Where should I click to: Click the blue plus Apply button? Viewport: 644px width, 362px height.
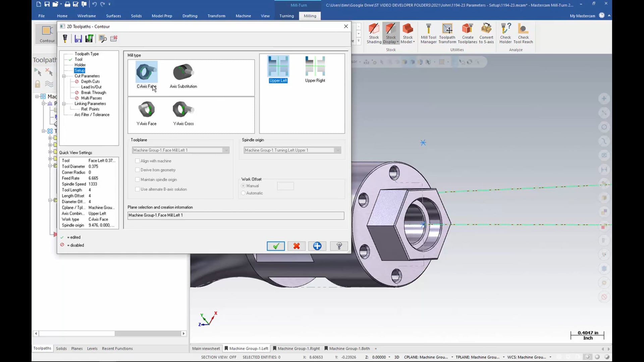[317, 246]
